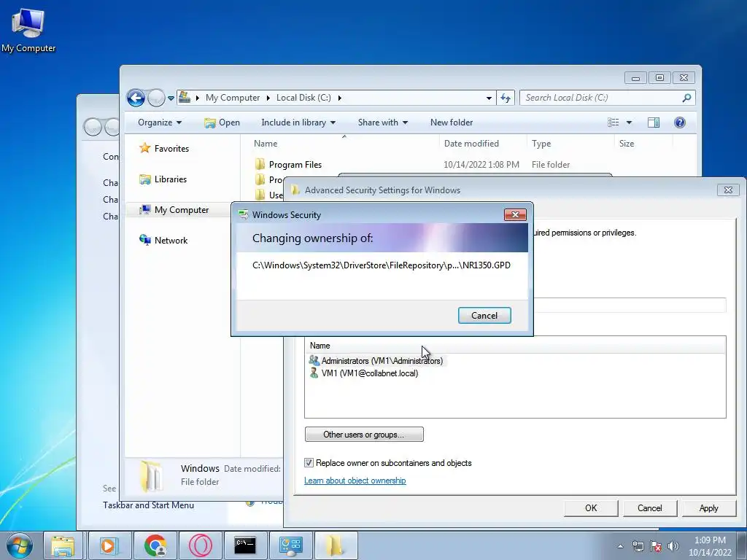Select Favorites in navigation pane
This screenshot has height=560, width=747.
pyautogui.click(x=164, y=149)
